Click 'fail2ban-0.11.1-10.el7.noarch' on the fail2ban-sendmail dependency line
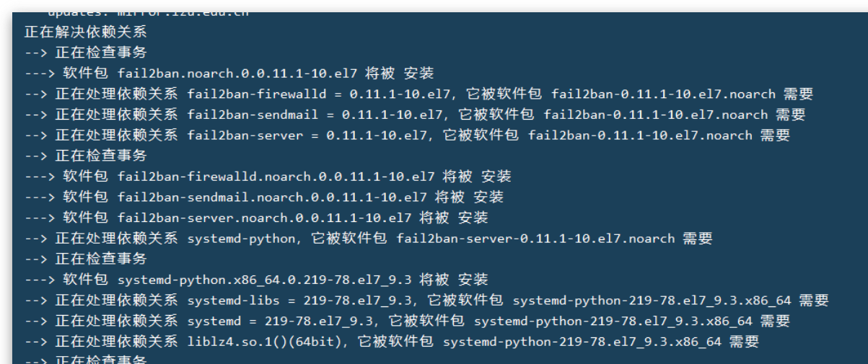868x364 pixels. click(x=655, y=115)
